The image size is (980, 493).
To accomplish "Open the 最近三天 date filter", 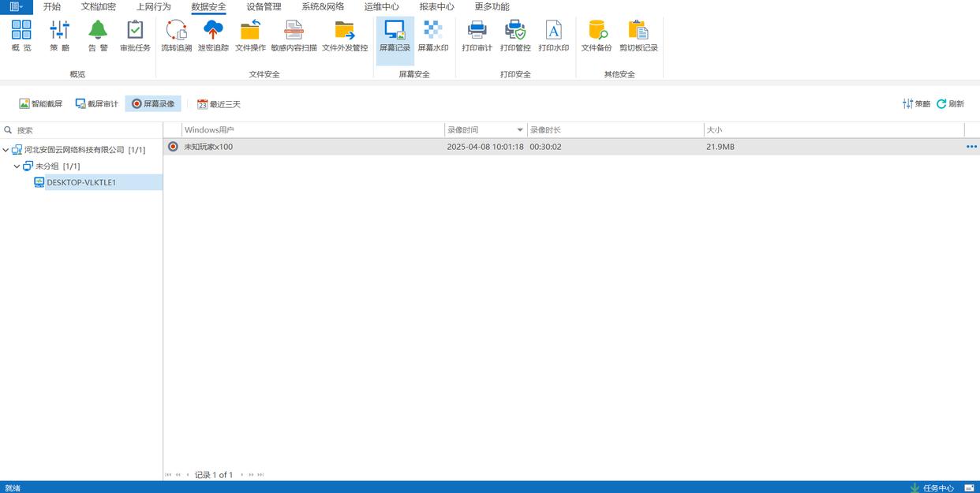I will point(219,104).
